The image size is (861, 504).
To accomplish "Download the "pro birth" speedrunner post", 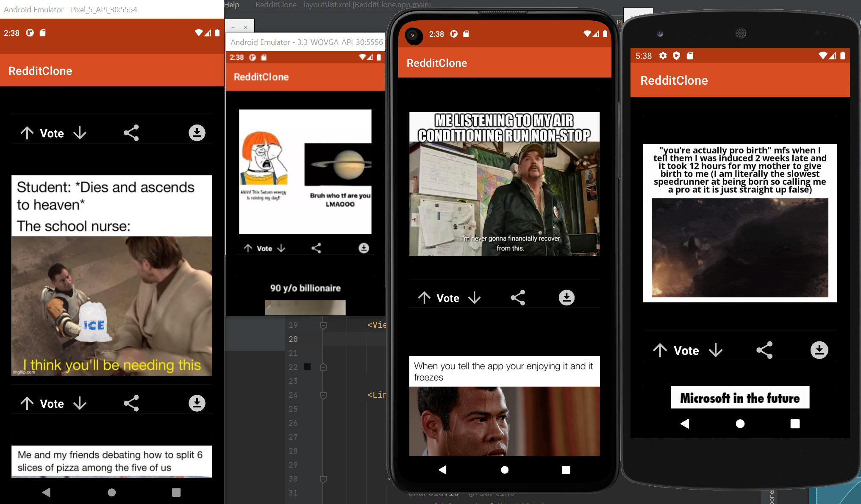I will pos(819,350).
